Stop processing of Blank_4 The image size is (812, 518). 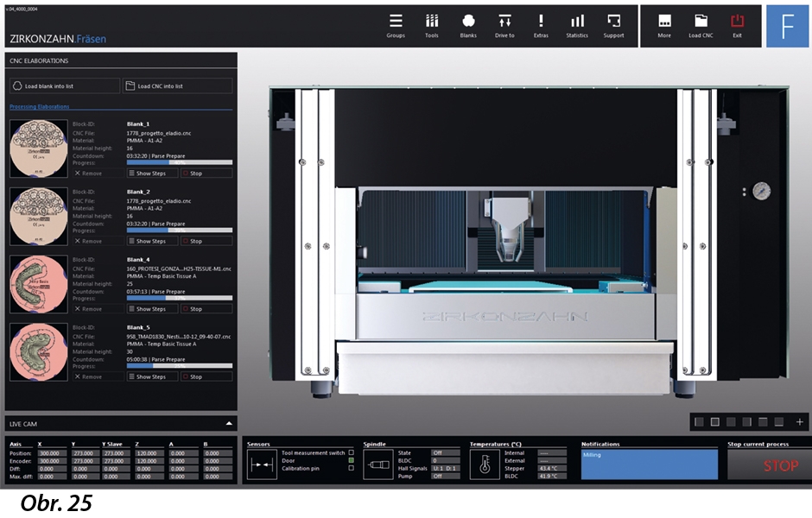(x=206, y=309)
